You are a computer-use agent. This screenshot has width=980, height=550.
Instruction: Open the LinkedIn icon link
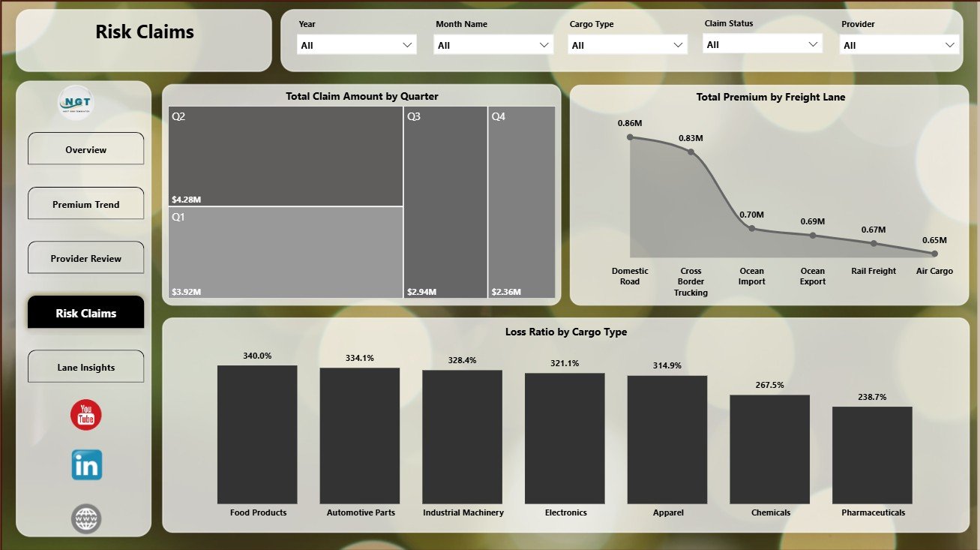pos(87,465)
